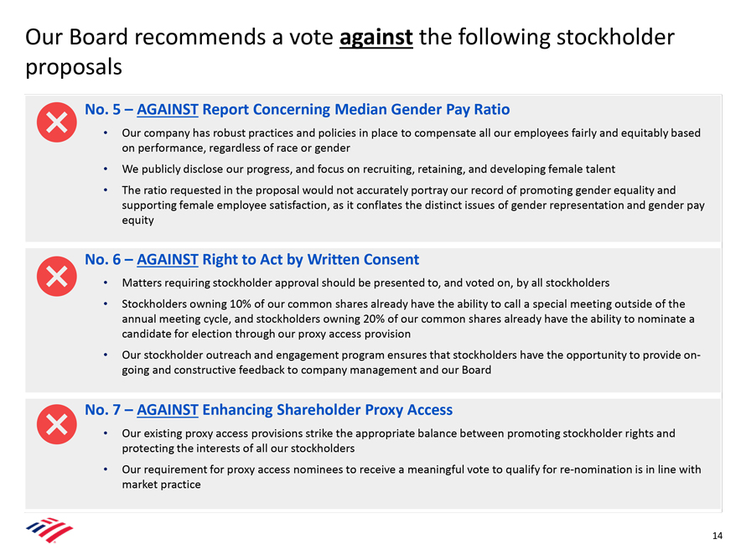
Task: Click the underlined AGAINST in the No. 6 heading
Action: tap(167, 259)
